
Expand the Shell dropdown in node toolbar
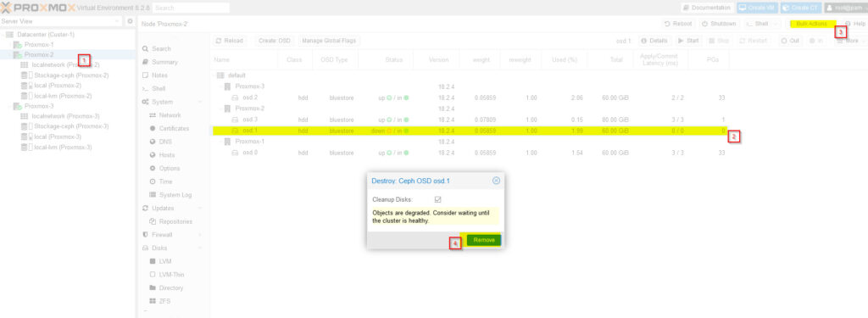tap(763, 24)
